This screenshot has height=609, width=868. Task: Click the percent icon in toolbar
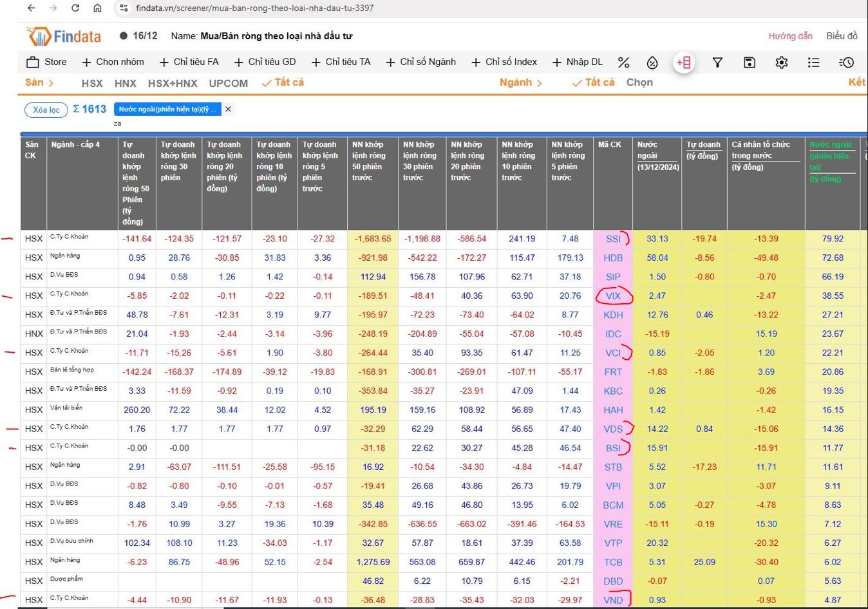pos(623,62)
